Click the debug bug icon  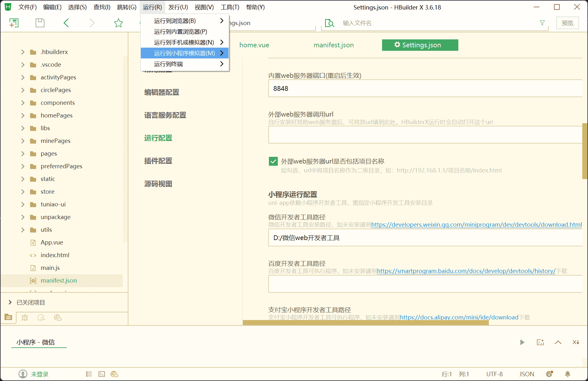[x=25, y=317]
